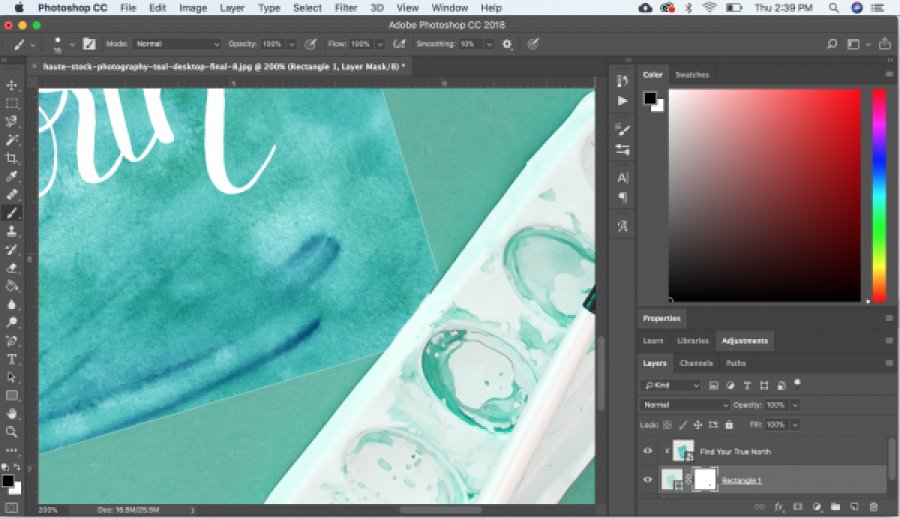Choose the Hand tool
The height and width of the screenshot is (518, 900).
12,413
